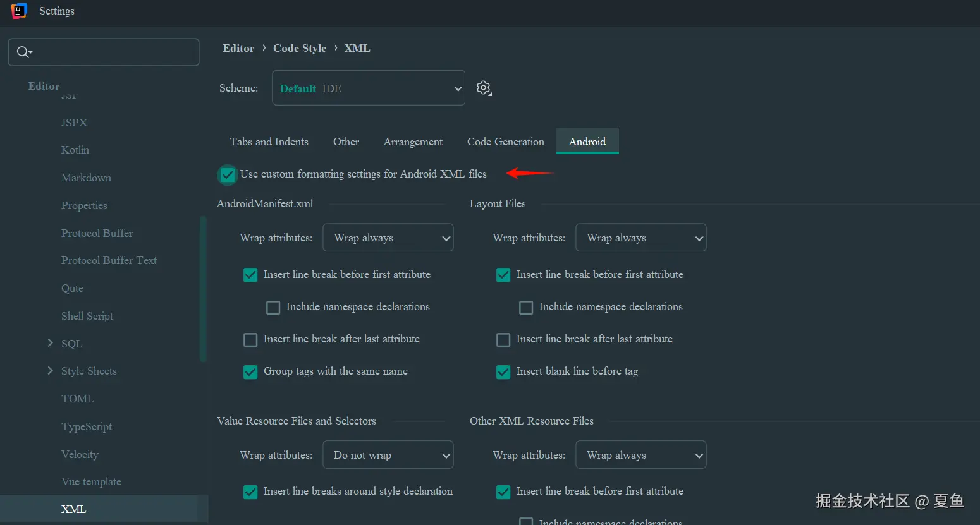
Task: Click the Editor section header in sidebar
Action: click(x=44, y=86)
